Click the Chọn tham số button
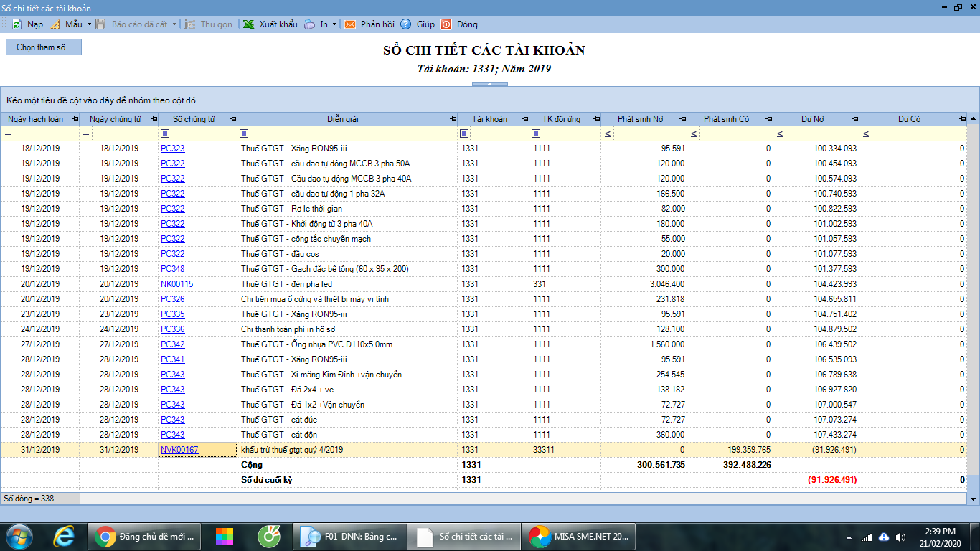980x551 pixels. [x=44, y=47]
